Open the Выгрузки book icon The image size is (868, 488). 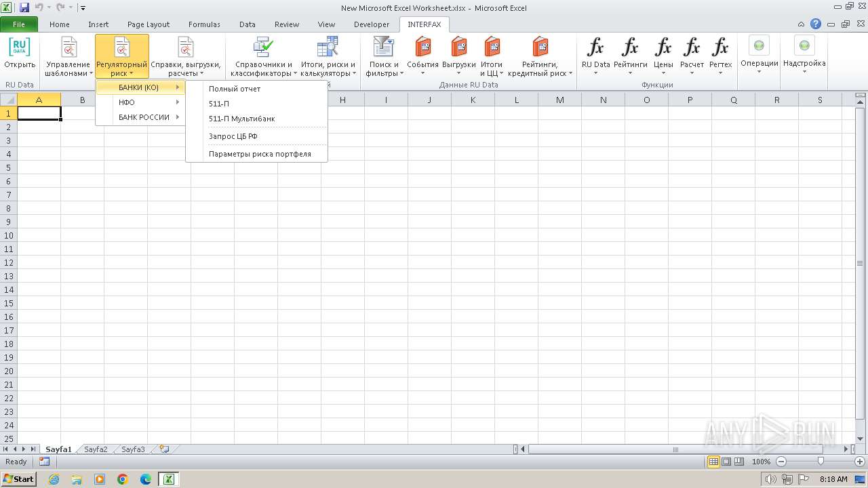pyautogui.click(x=459, y=47)
